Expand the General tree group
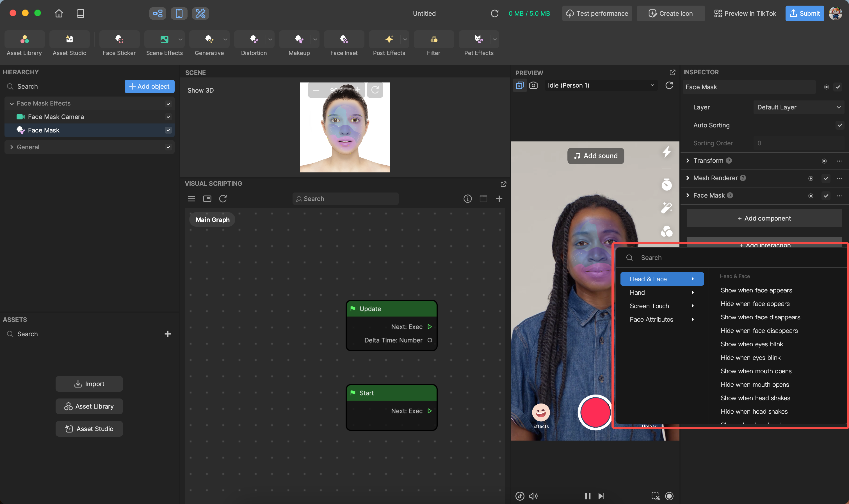This screenshot has width=849, height=504. pyautogui.click(x=12, y=147)
